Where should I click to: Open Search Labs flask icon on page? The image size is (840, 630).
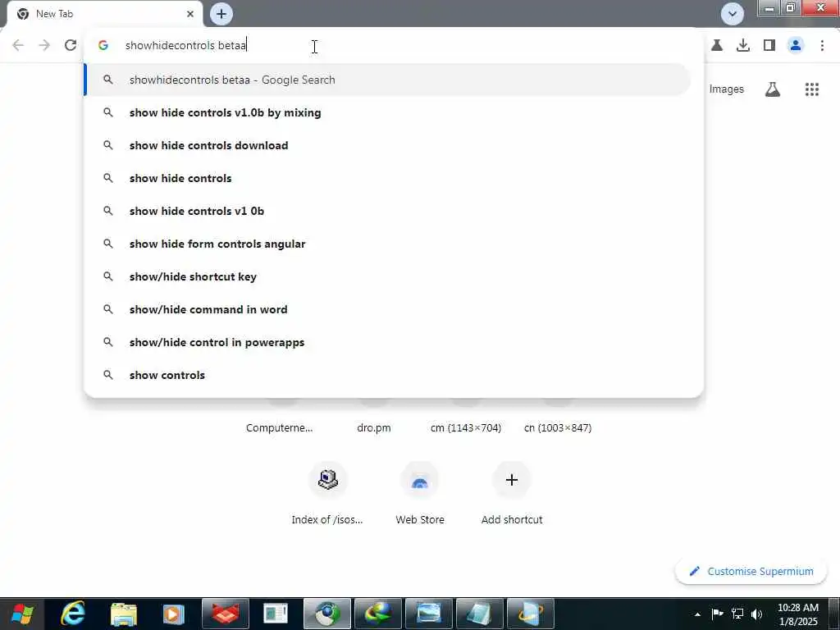click(772, 89)
